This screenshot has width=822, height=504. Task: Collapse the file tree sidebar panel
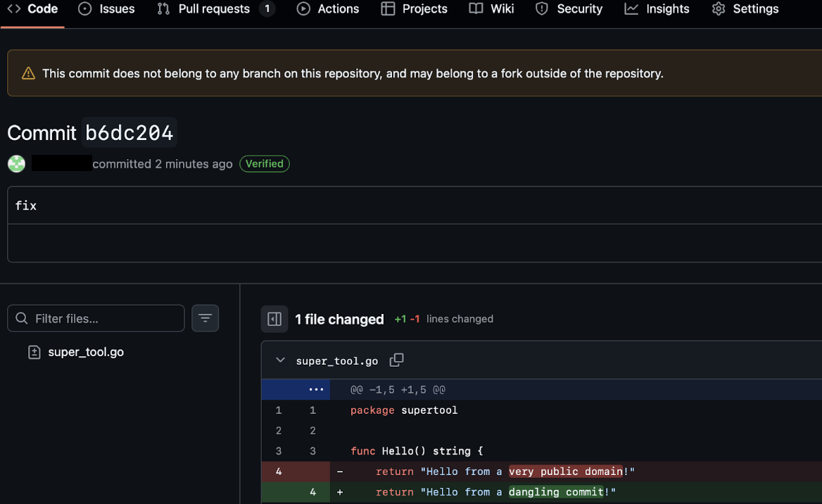[274, 318]
